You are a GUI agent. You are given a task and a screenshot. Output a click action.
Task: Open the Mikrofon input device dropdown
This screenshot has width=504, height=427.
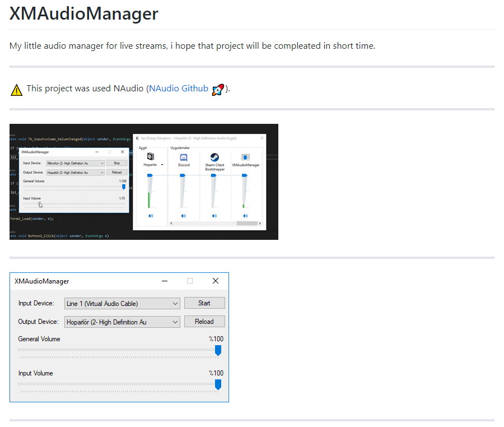tap(76, 163)
